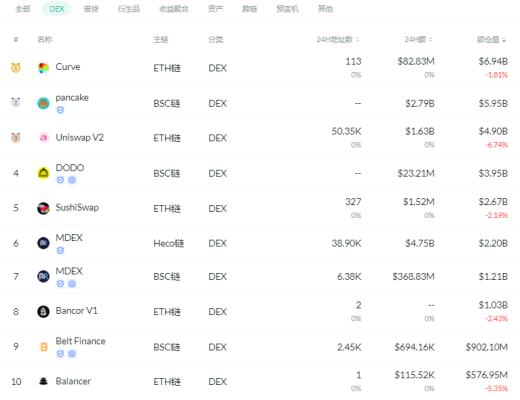Open the 收益聚合 category tab
Image resolution: width=520 pixels, height=400 pixels.
tap(174, 9)
